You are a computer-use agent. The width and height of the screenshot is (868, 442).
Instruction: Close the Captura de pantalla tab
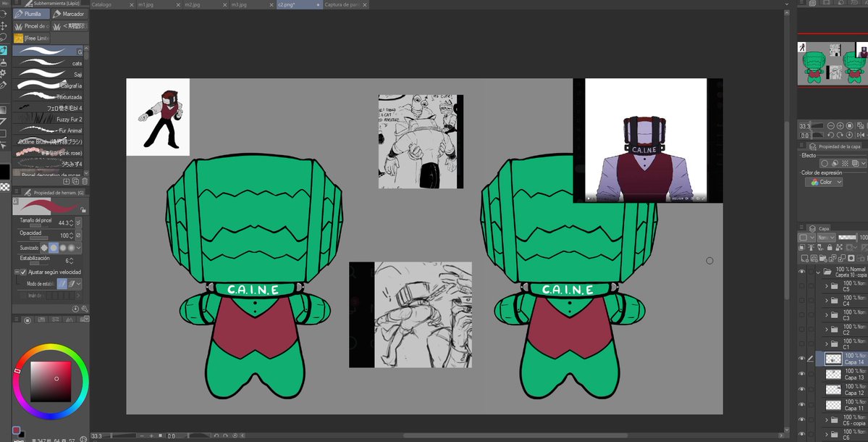coord(365,4)
